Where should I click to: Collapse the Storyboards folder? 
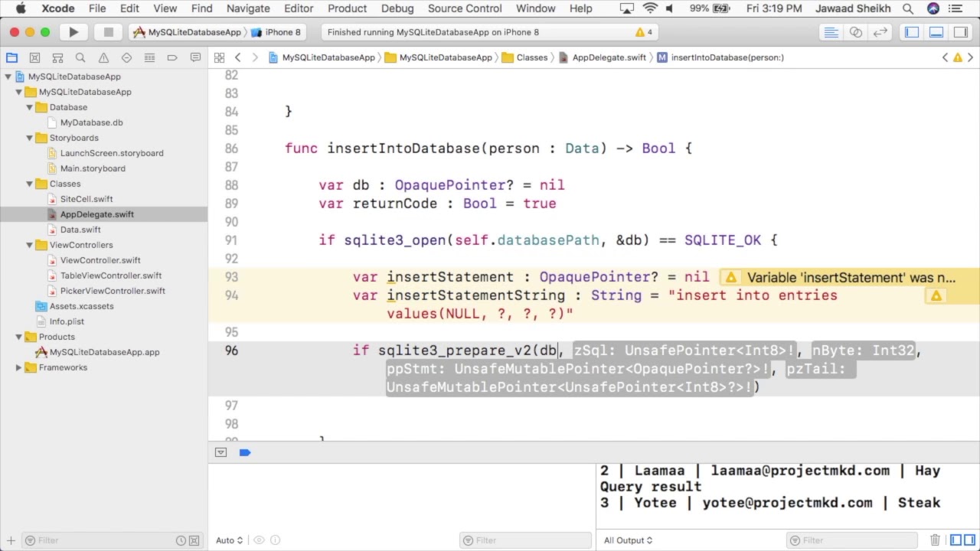29,138
